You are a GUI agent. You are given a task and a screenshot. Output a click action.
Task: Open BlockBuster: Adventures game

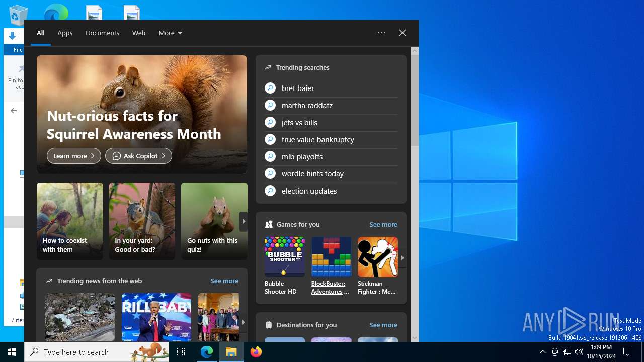(331, 266)
